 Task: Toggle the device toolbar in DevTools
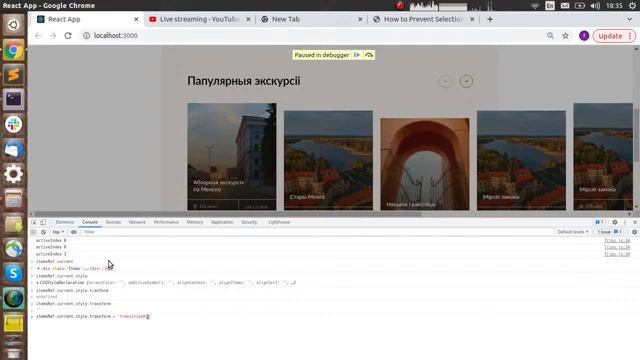click(43, 222)
